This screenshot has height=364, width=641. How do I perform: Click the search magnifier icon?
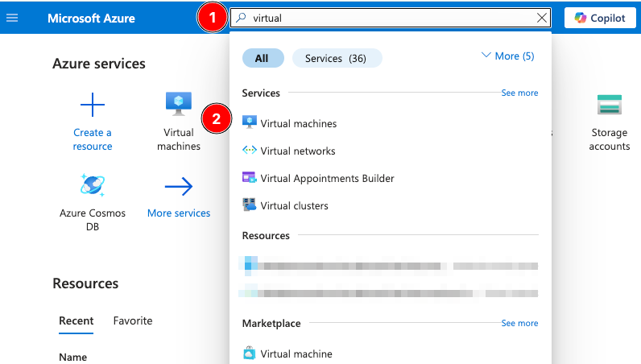[242, 18]
